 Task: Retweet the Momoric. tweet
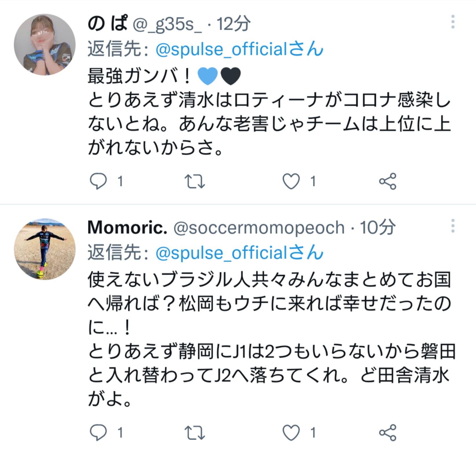coord(195,433)
